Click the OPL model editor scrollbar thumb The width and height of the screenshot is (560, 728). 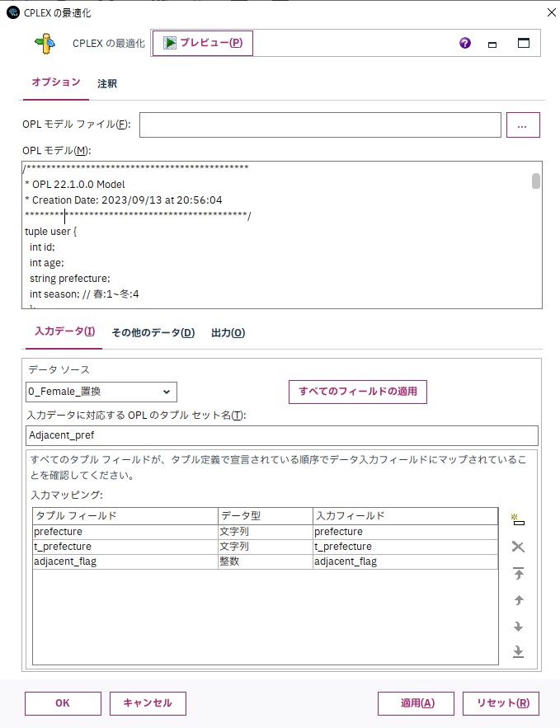(536, 181)
